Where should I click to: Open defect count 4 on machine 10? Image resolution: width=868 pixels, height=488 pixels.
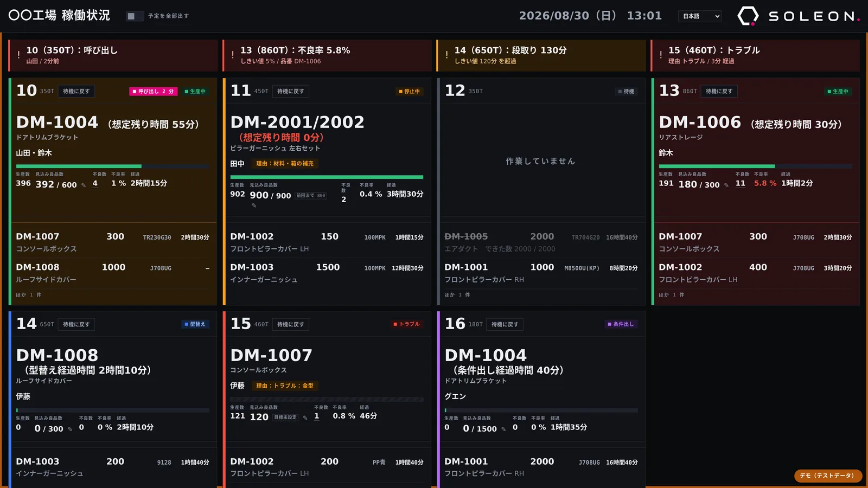[x=95, y=183]
